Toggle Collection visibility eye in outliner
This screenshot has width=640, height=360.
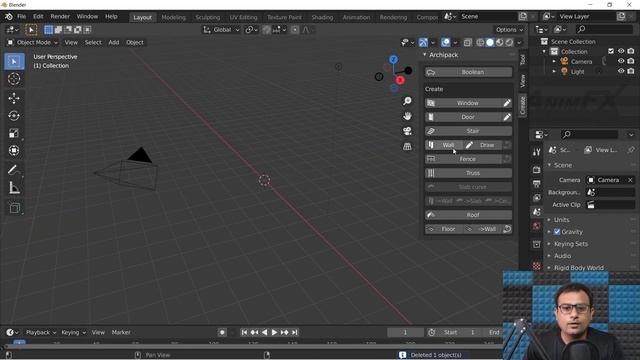(621, 51)
